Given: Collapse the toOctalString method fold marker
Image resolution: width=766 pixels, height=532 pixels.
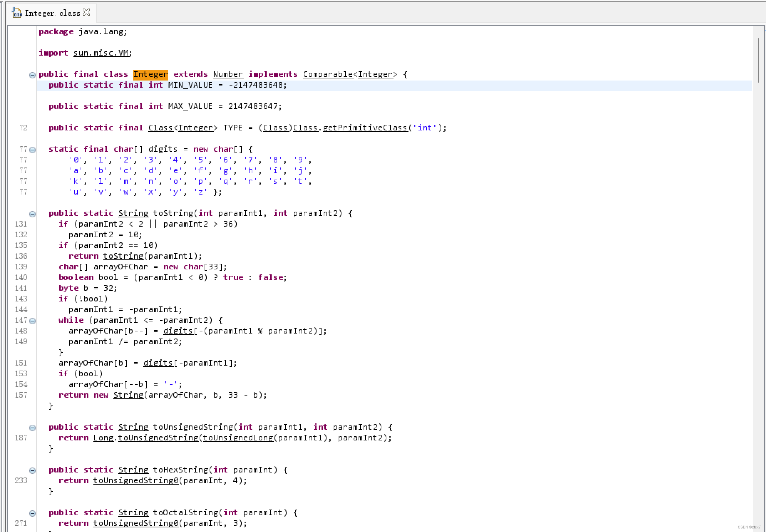Looking at the screenshot, I should pyautogui.click(x=32, y=513).
